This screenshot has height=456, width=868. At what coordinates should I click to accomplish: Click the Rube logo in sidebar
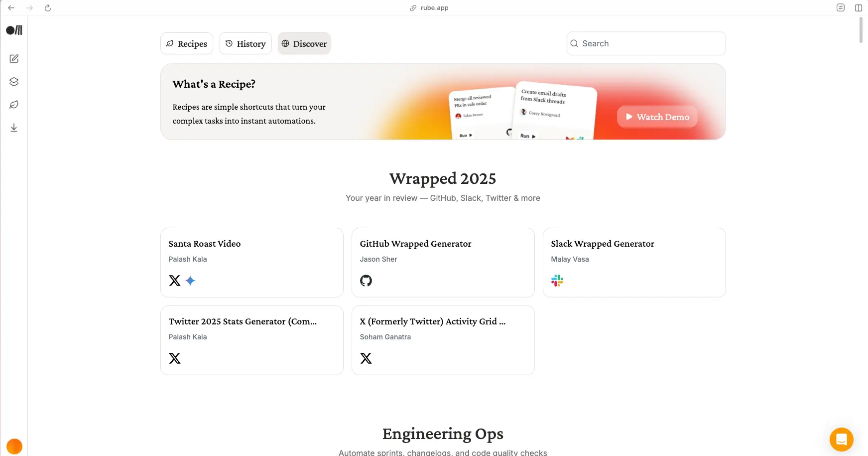click(14, 30)
